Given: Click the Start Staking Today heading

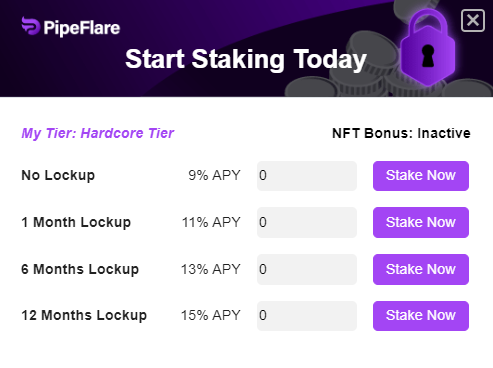Looking at the screenshot, I should pos(246,59).
